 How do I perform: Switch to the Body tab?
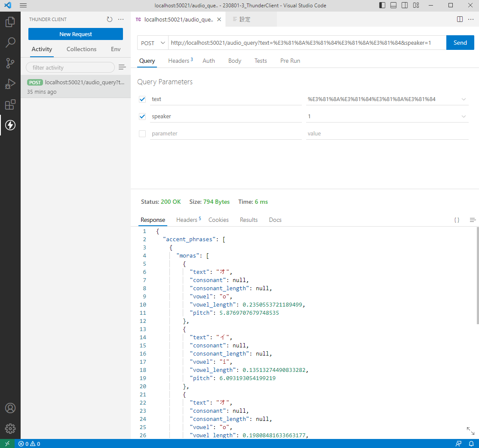[235, 61]
